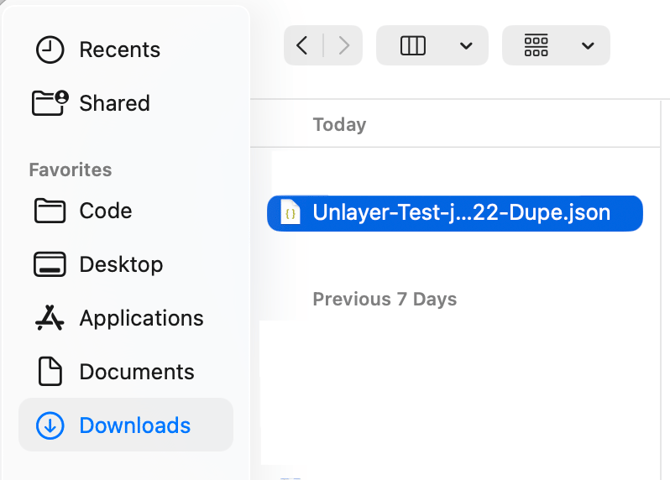Select Downloads in the sidebar
670x480 pixels.
[x=126, y=425]
